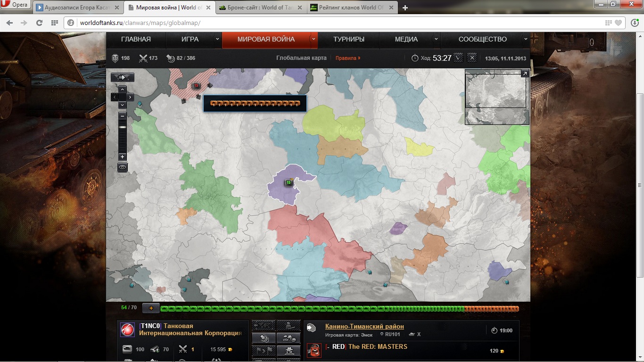The image size is (644, 362).
Task: Open a new browser tab
Action: click(405, 8)
